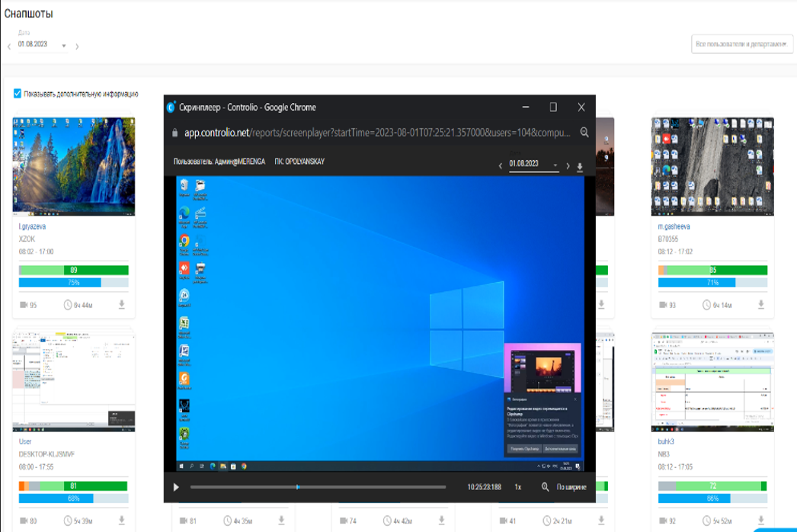This screenshot has width=797, height=532.
Task: Select the 'По ширине' fit option
Action: coord(571,487)
